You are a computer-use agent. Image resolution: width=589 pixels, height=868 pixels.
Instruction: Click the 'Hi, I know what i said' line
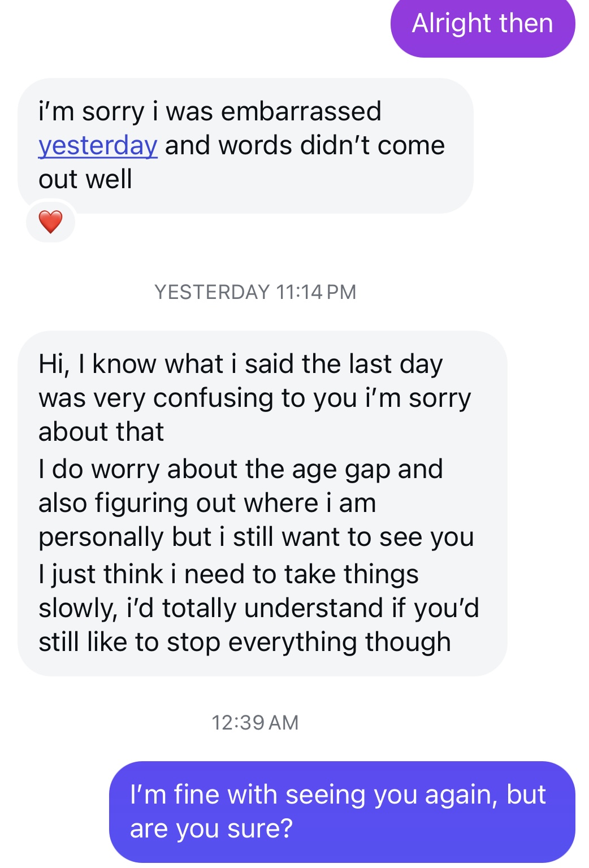(x=240, y=364)
